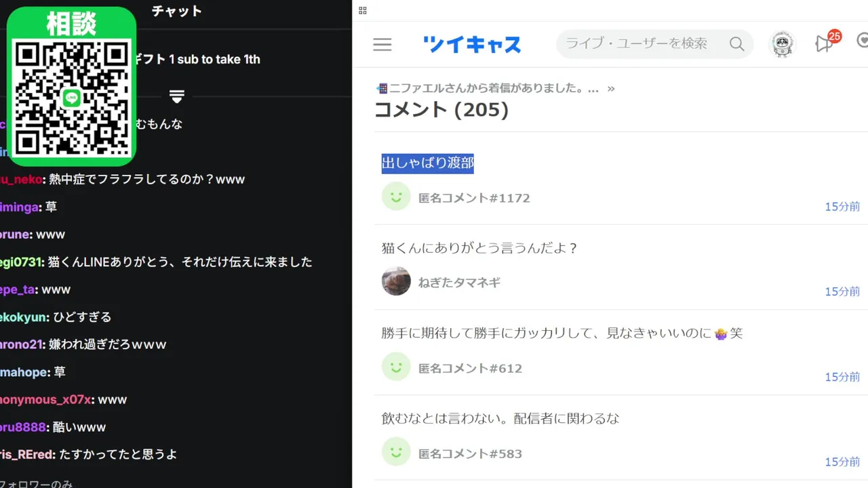The height and width of the screenshot is (488, 868).
Task: Click smiley avatar of 匿名コメント#612
Action: click(396, 366)
